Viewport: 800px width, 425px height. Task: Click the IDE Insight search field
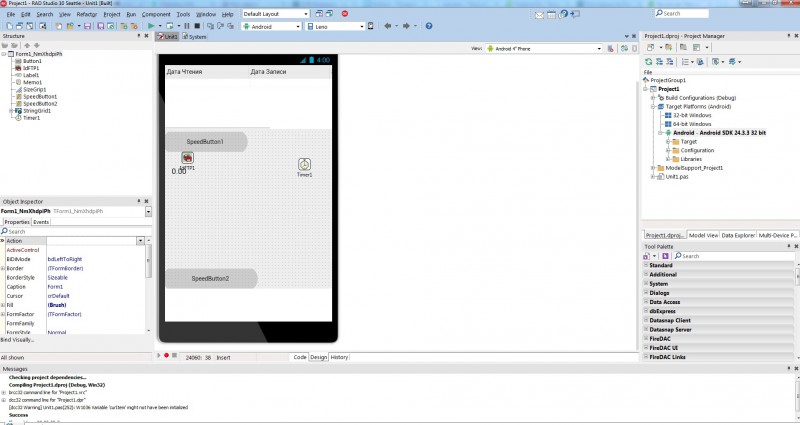(x=682, y=14)
